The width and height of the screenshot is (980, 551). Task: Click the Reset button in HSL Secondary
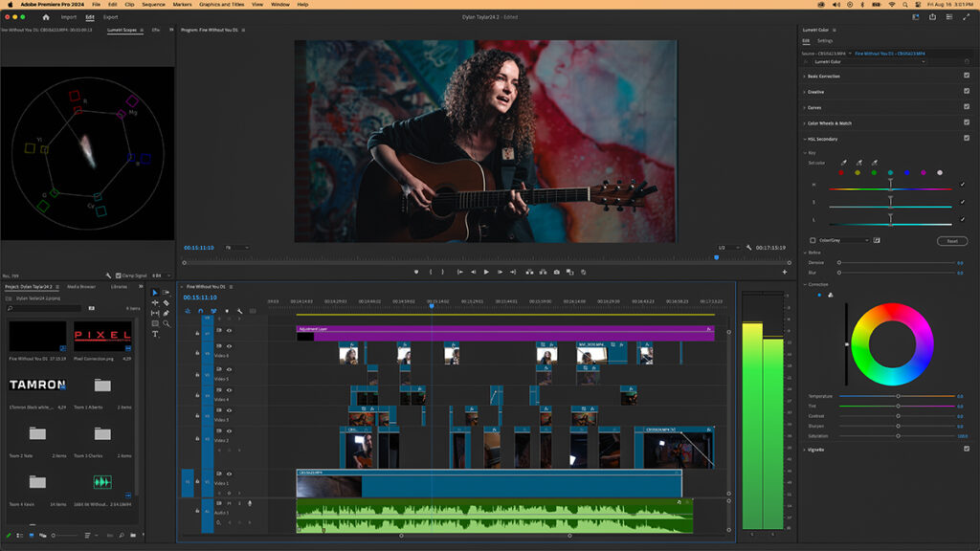click(951, 241)
